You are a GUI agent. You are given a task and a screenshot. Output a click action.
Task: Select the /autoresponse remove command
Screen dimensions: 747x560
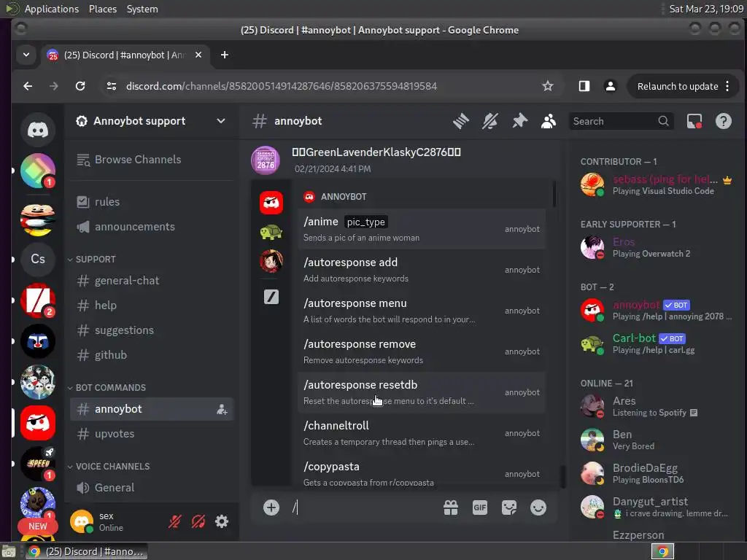(422, 351)
